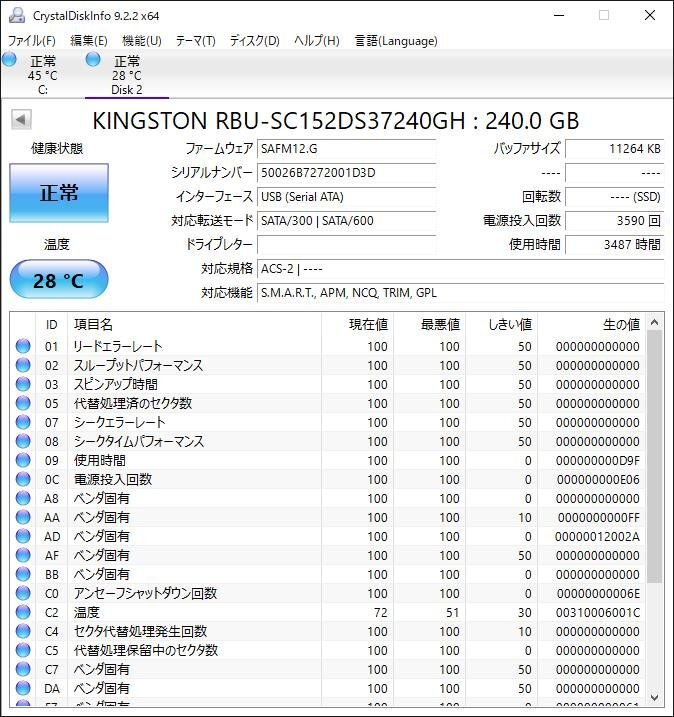Open the ディスク(D) menu
The width and height of the screenshot is (674, 717).
pos(254,41)
